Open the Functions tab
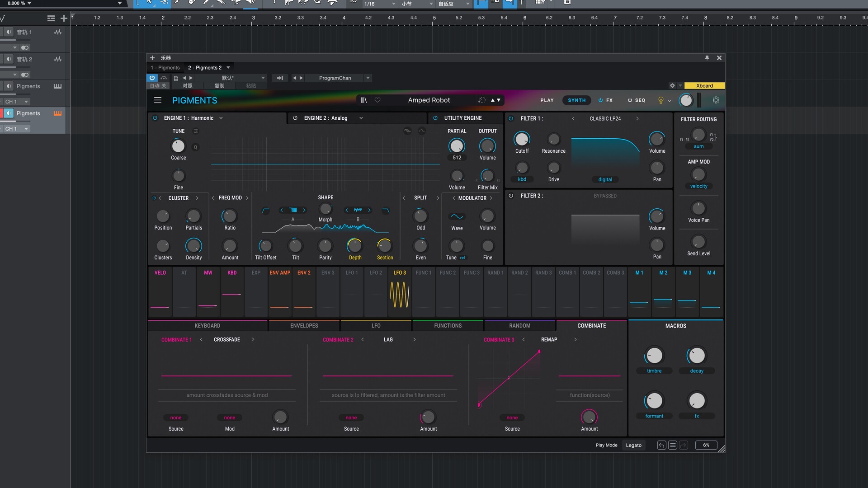Viewport: 868px width, 488px height. (x=448, y=326)
